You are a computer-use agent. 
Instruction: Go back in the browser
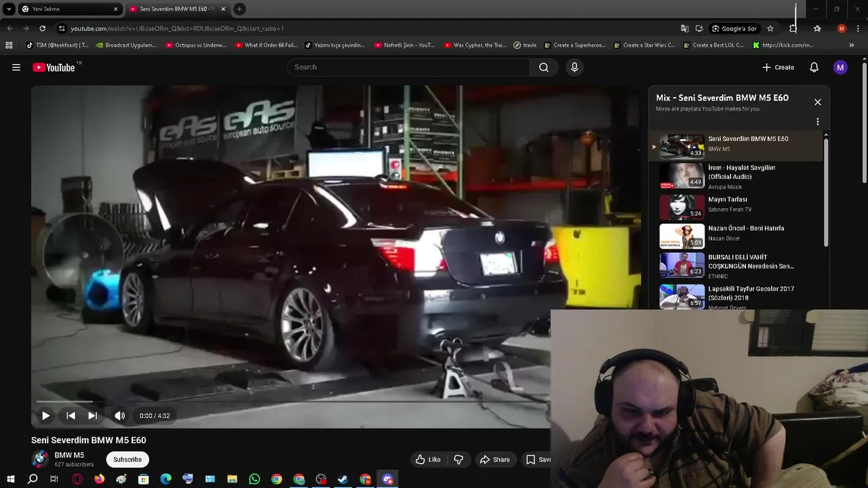click(9, 28)
